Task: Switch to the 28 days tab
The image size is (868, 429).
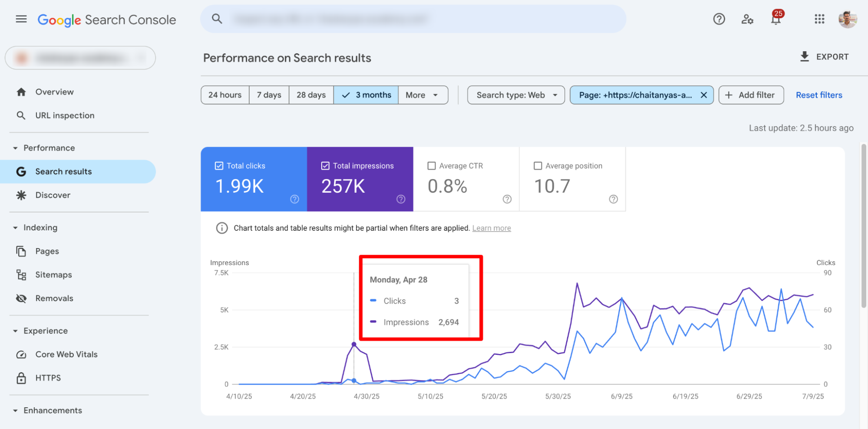Action: point(310,95)
